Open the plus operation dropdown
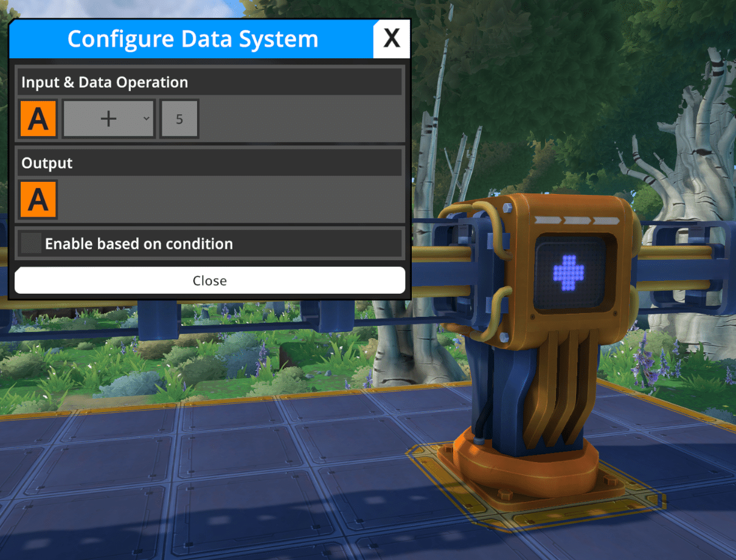This screenshot has width=736, height=560. [109, 119]
